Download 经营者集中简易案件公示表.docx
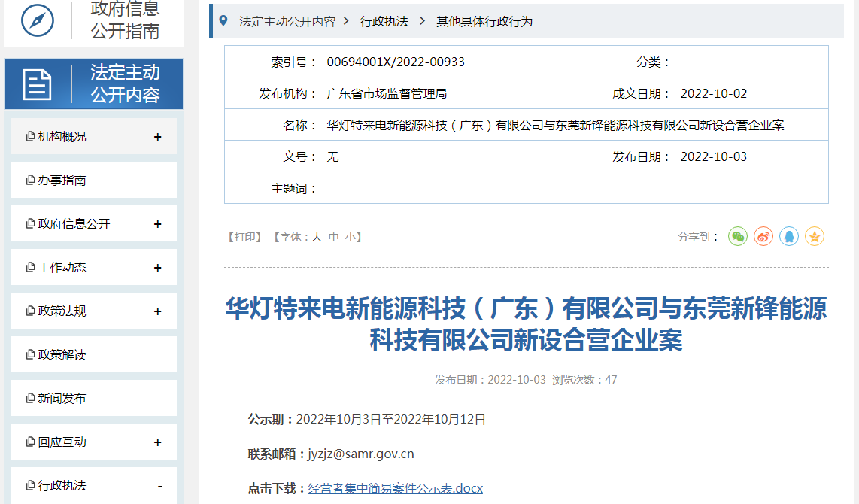The height and width of the screenshot is (504, 859). point(395,488)
